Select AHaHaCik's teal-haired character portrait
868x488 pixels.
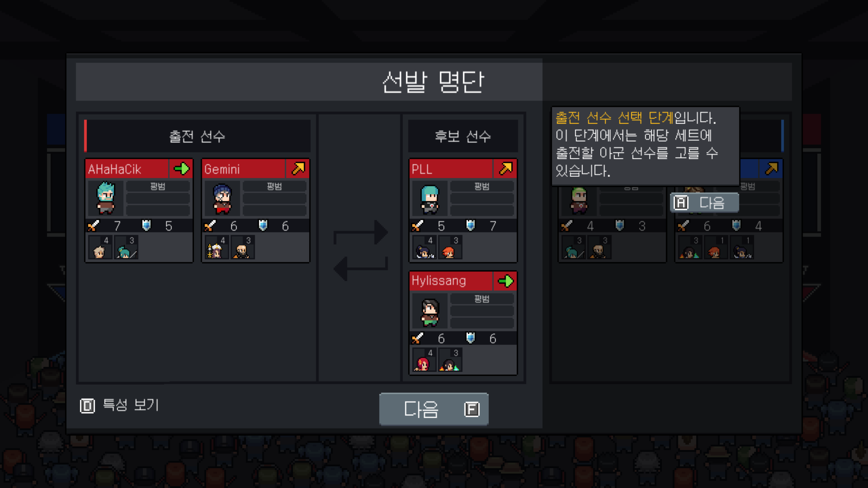(x=106, y=198)
